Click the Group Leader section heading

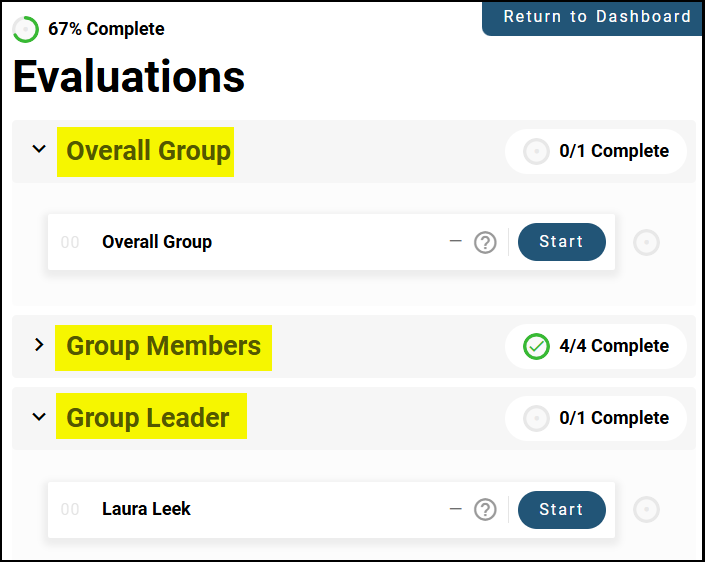point(148,418)
